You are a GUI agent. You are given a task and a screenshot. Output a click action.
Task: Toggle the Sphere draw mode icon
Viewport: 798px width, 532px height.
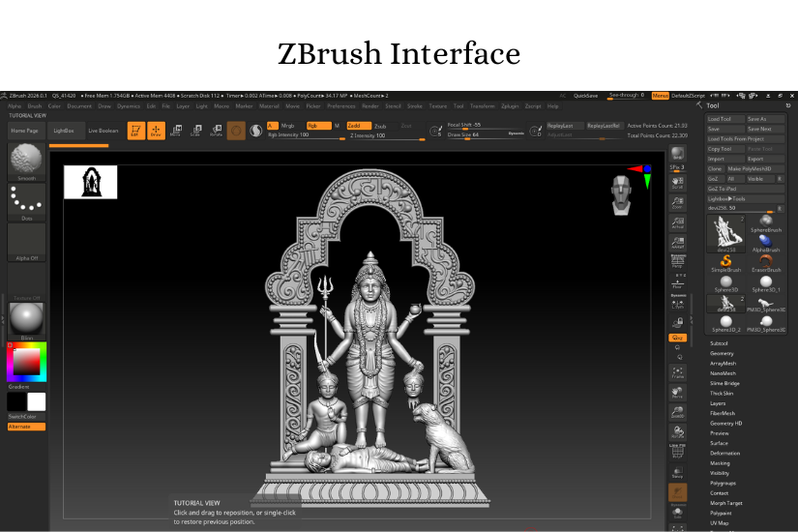tap(236, 131)
